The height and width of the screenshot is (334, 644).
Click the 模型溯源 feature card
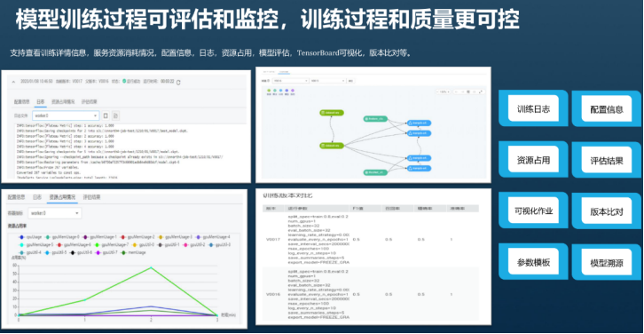point(607,262)
